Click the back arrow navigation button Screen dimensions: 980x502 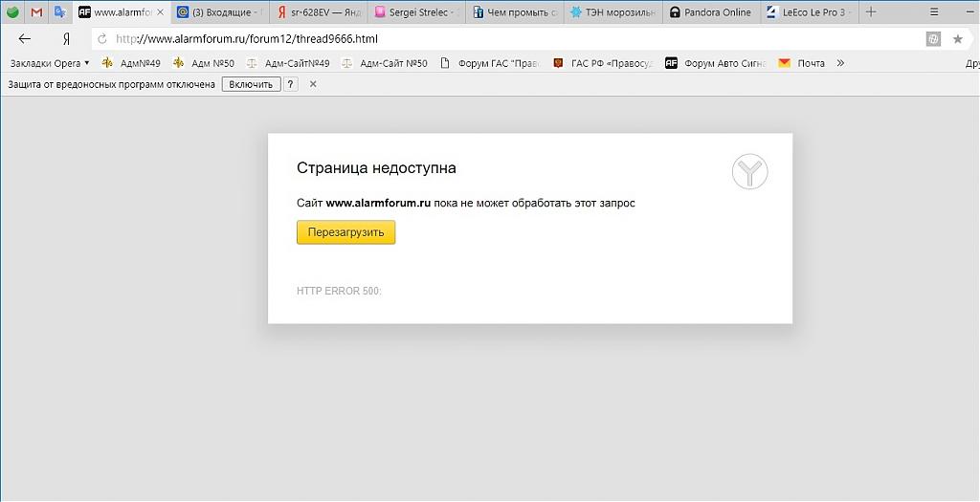[x=25, y=39]
